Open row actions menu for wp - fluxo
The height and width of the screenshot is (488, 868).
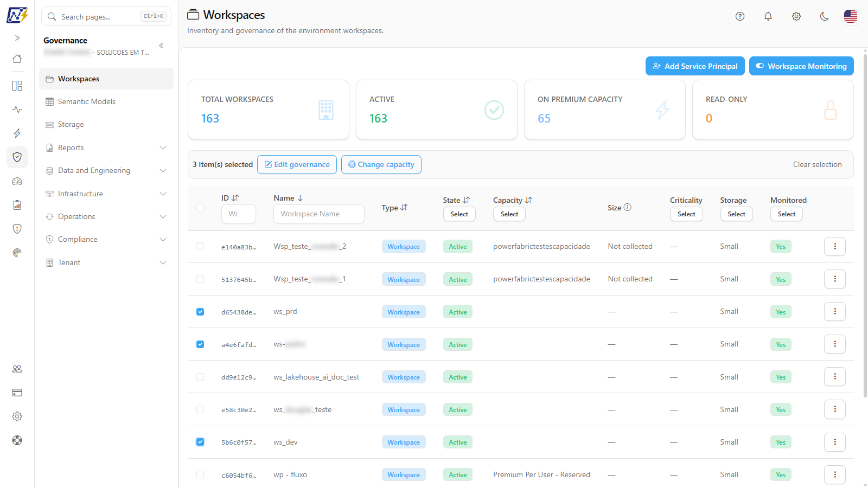click(x=835, y=474)
